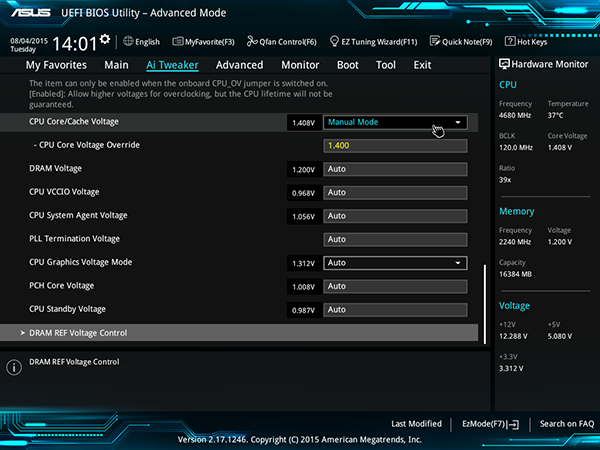Click the 39x ratio value
Screen dimensions: 600x450
(x=505, y=180)
